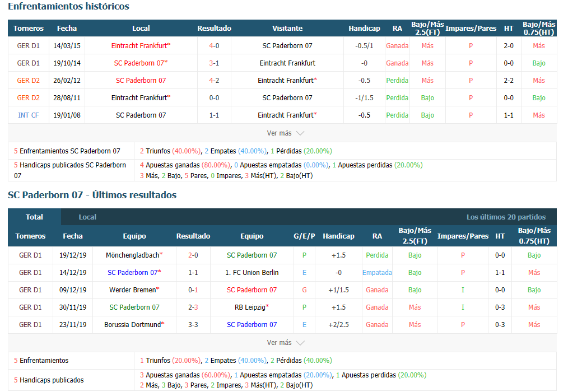Open 1. FC Union Berlin team link
Viewport: 568px width, 392px height.
tap(252, 273)
